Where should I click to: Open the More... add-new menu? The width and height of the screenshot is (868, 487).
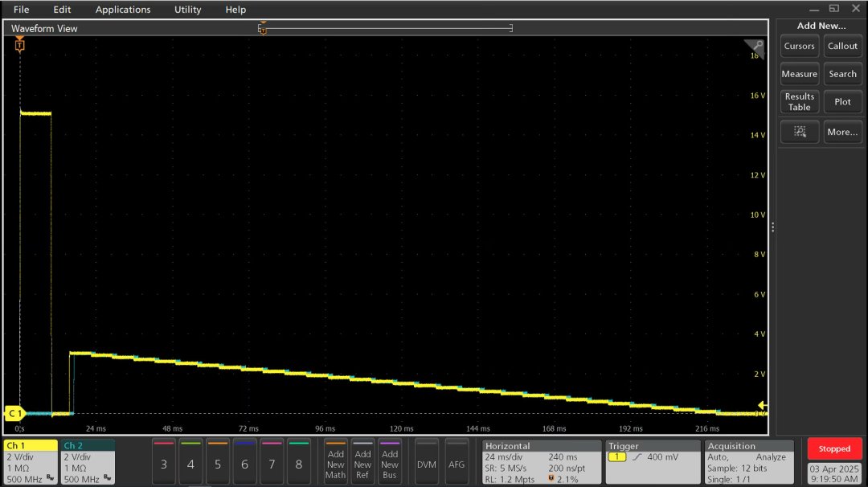(x=842, y=131)
